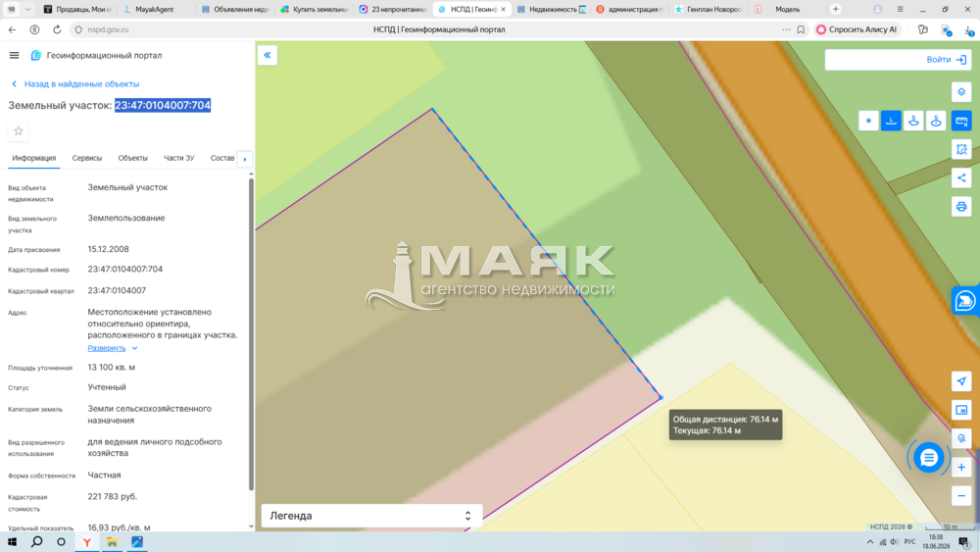Collapse the side panel with double-chevron button
980x552 pixels.
268,55
